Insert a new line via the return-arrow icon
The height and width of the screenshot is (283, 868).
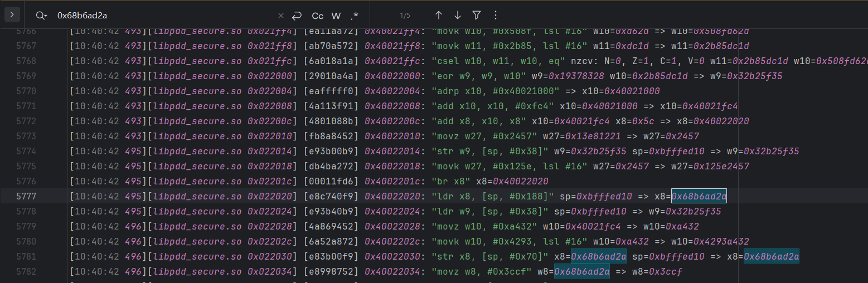click(x=297, y=16)
